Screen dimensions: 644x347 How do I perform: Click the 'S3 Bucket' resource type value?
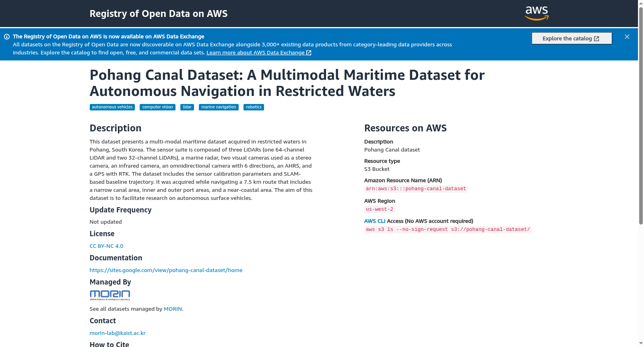(x=377, y=169)
